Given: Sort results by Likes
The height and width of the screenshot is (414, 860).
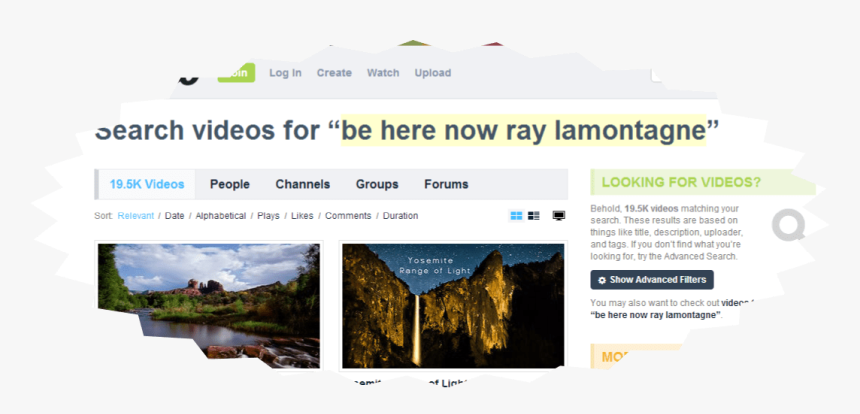Looking at the screenshot, I should [302, 216].
